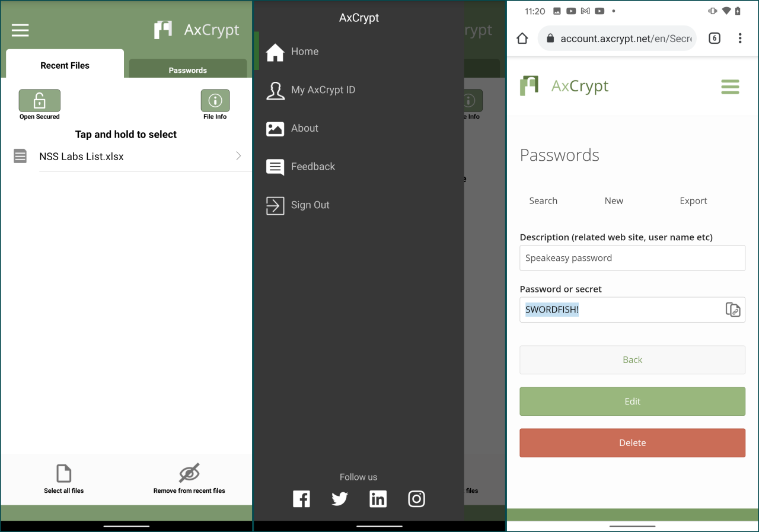Tap the Gmail notification icon in status bar
The height and width of the screenshot is (532, 759).
click(x=585, y=11)
